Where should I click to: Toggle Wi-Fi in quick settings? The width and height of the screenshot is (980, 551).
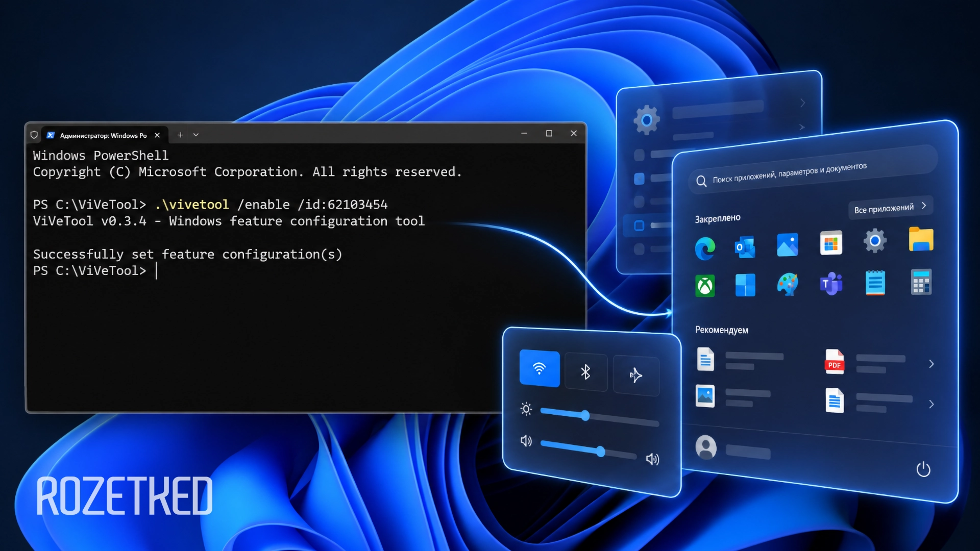pyautogui.click(x=540, y=368)
